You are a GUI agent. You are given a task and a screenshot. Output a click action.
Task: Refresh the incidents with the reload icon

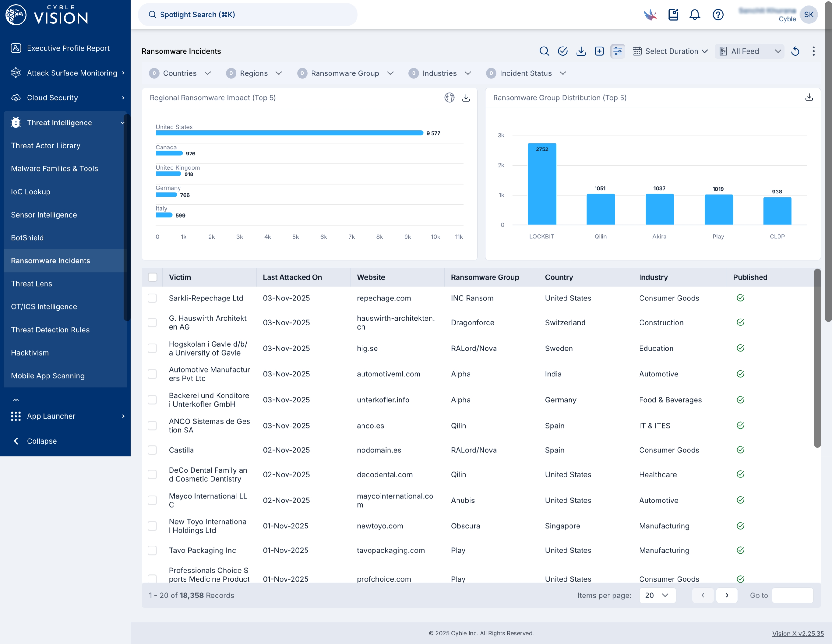[795, 51]
